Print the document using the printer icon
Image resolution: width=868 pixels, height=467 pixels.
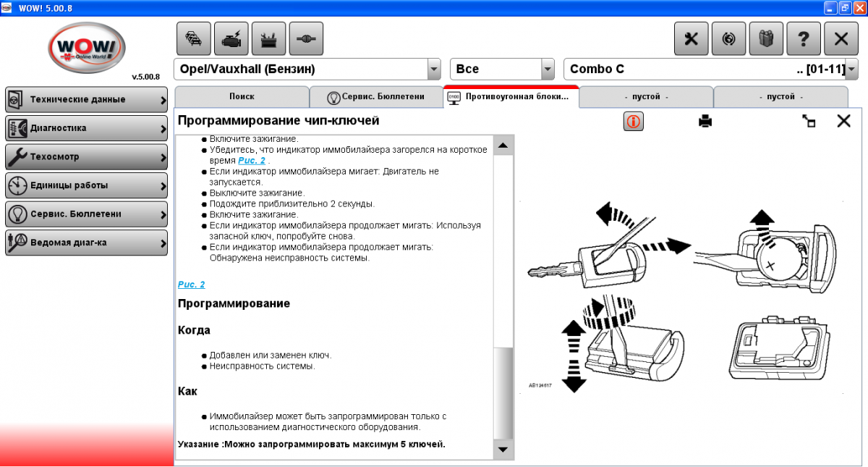[x=705, y=121]
